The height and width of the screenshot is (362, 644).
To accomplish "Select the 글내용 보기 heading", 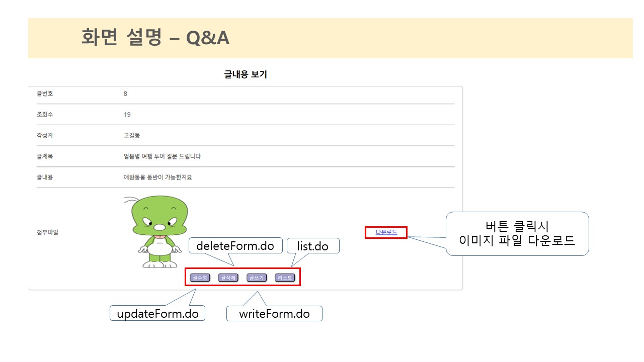I will click(246, 75).
